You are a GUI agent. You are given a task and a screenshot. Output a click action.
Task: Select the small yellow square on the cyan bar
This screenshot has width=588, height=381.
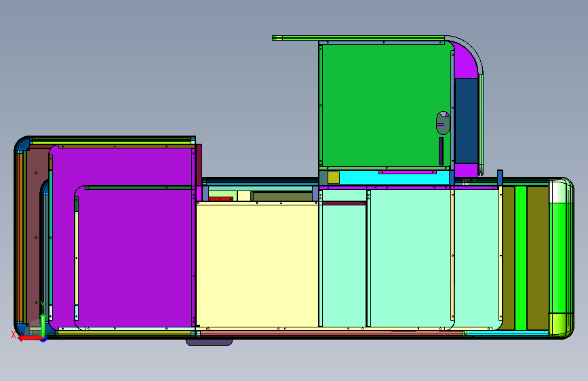(x=334, y=178)
